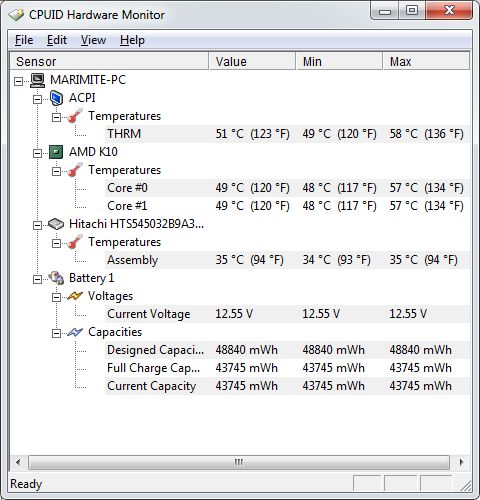This screenshot has width=480, height=500.
Task: Open the View menu
Action: coord(93,40)
